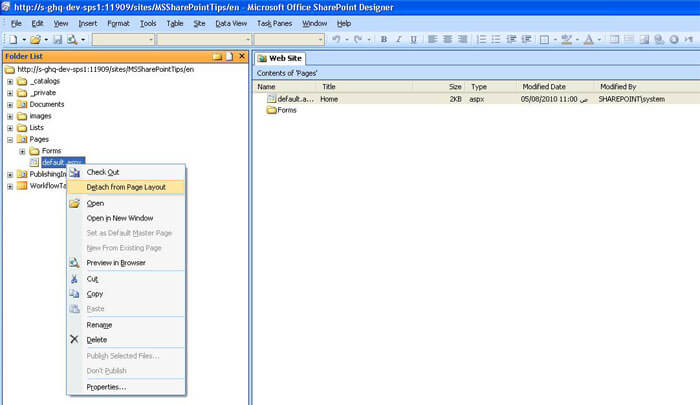This screenshot has height=405, width=700.
Task: Choose Delete in context menu
Action: 126,340
